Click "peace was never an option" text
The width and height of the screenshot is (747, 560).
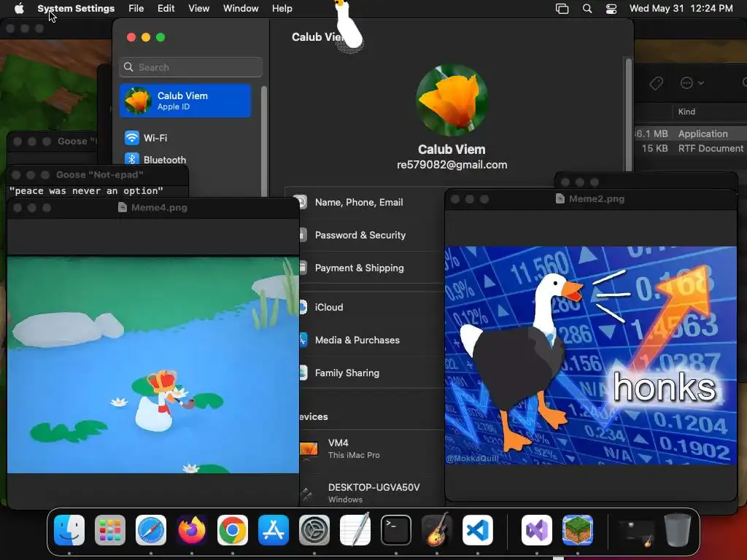[x=86, y=191]
